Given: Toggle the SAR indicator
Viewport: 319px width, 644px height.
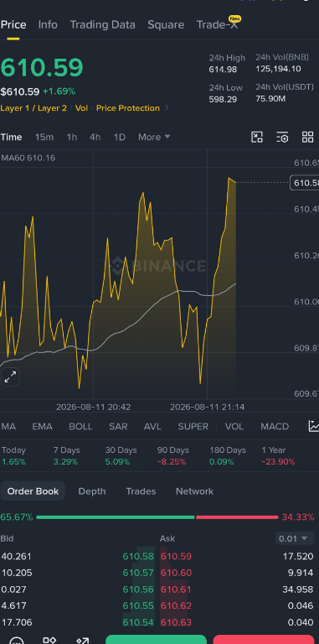Looking at the screenshot, I should 118,426.
